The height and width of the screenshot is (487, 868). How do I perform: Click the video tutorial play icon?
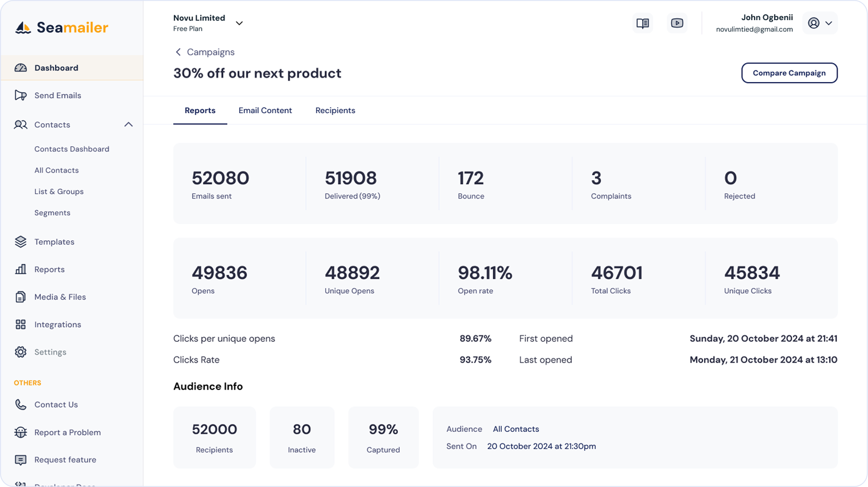tap(677, 24)
